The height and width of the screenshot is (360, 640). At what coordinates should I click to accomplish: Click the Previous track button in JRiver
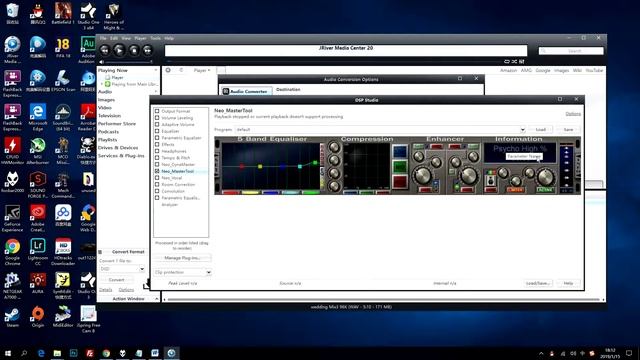104,50
